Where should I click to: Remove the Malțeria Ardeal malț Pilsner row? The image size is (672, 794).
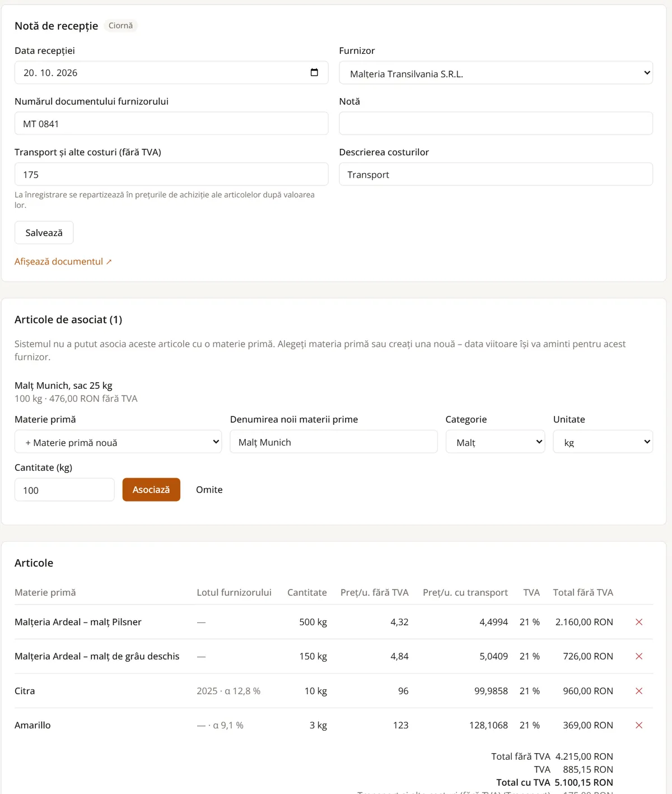click(639, 622)
